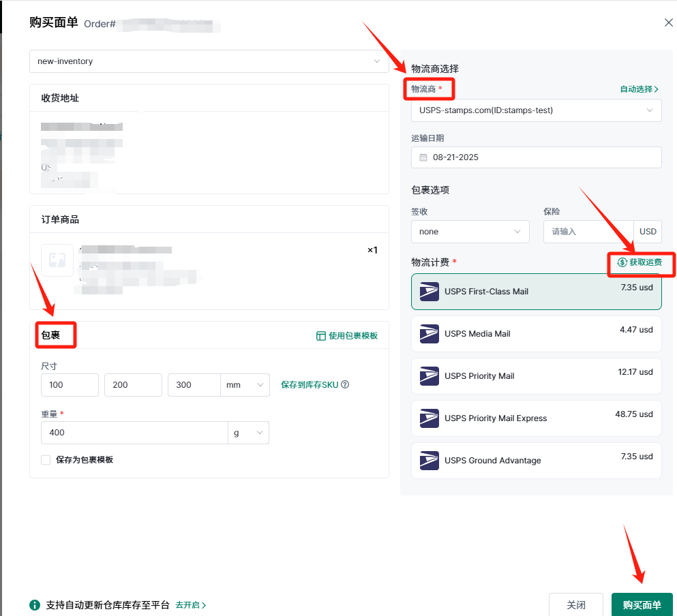Select the USPS Priority Mail 12.17 usd option
Viewport: 677px width, 616px height.
537,376
